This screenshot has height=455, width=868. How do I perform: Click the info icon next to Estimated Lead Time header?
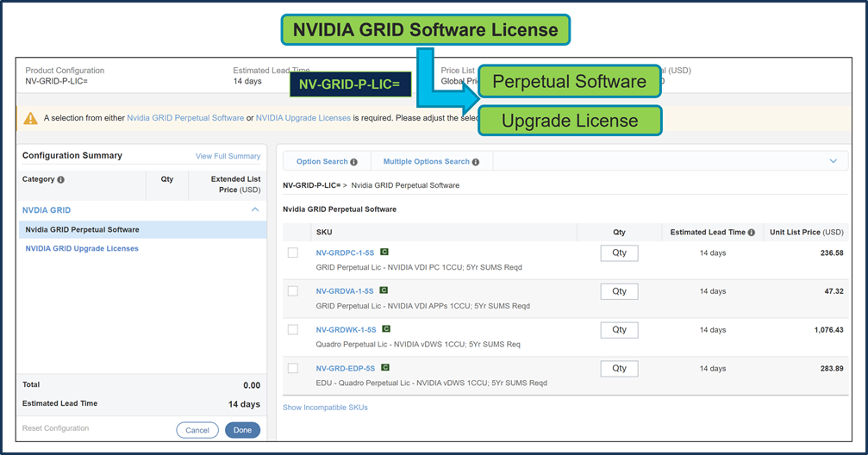click(x=751, y=233)
